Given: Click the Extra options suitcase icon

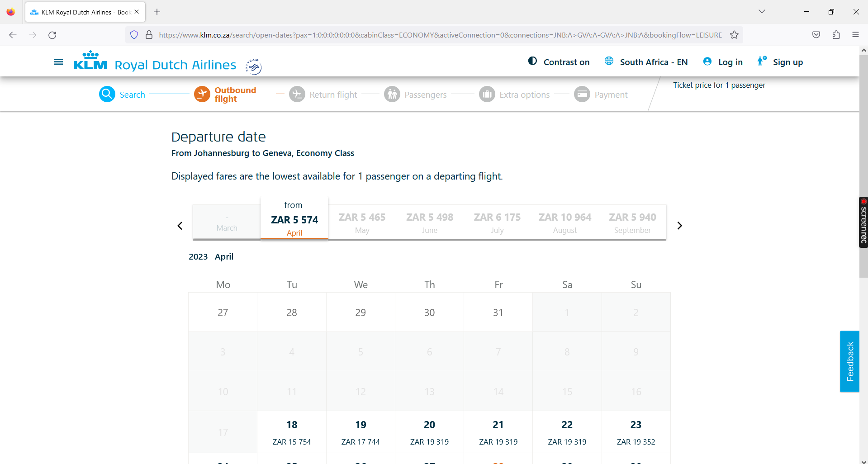Looking at the screenshot, I should [487, 94].
